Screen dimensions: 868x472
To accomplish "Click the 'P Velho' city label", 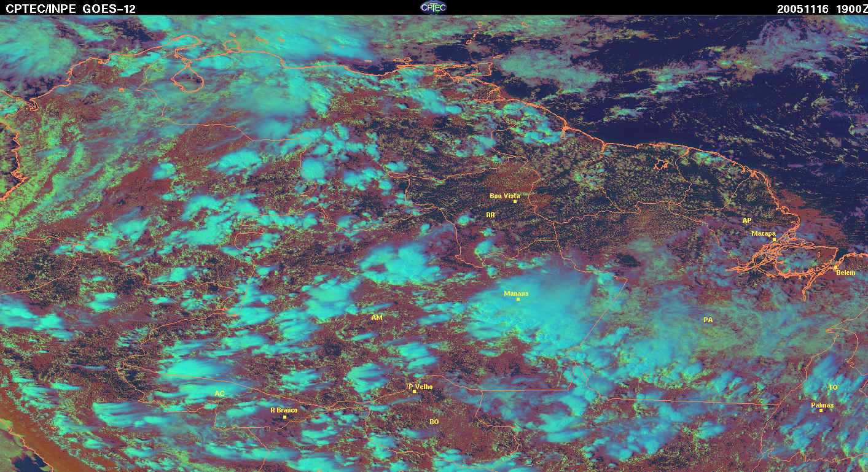I will pos(421,387).
